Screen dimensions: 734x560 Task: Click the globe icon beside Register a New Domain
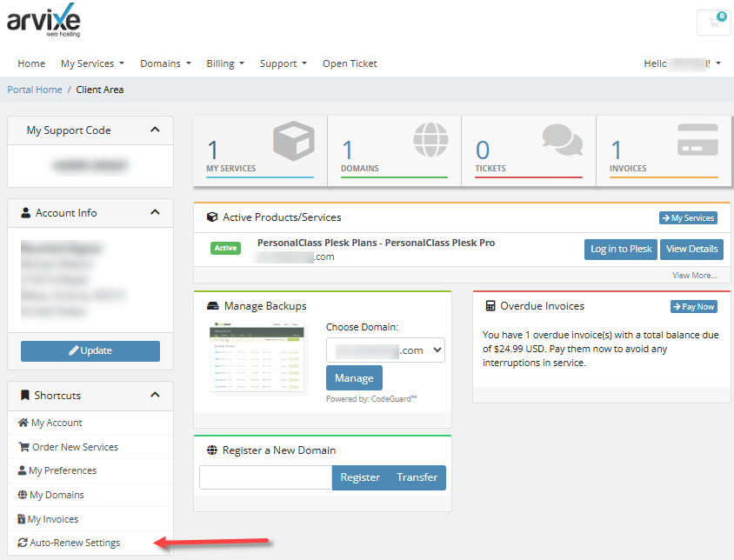pyautogui.click(x=212, y=450)
